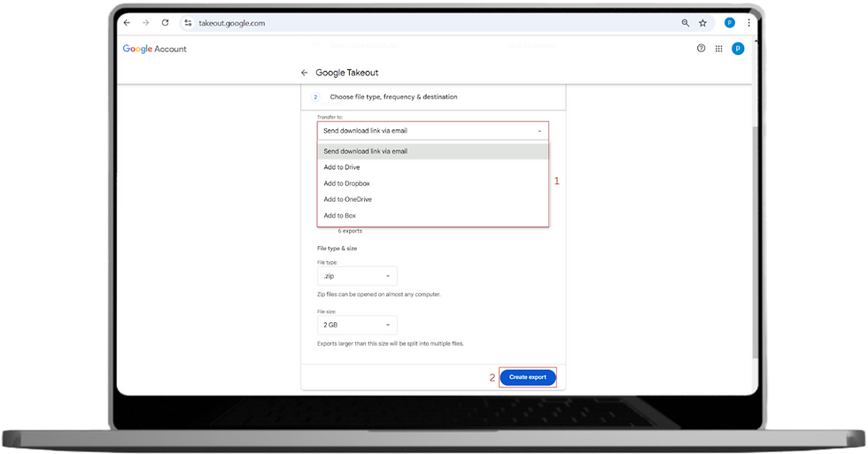Click the page vertical scrollbar
This screenshot has width=868, height=454.
pos(755,242)
